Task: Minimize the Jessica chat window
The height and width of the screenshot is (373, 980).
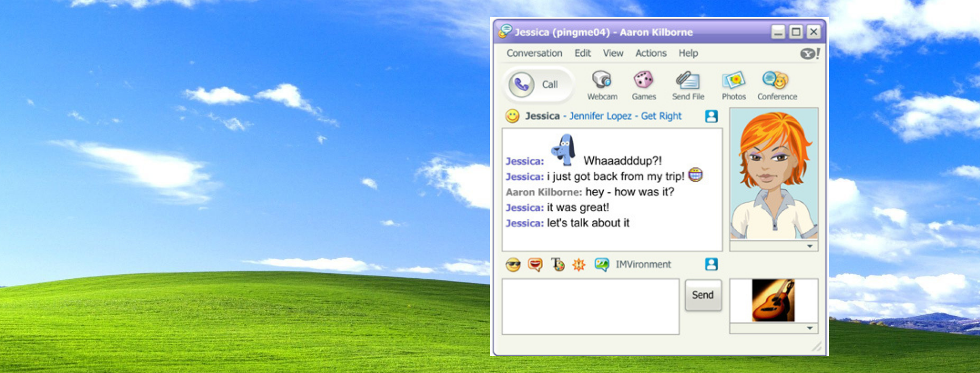Action: (778, 32)
